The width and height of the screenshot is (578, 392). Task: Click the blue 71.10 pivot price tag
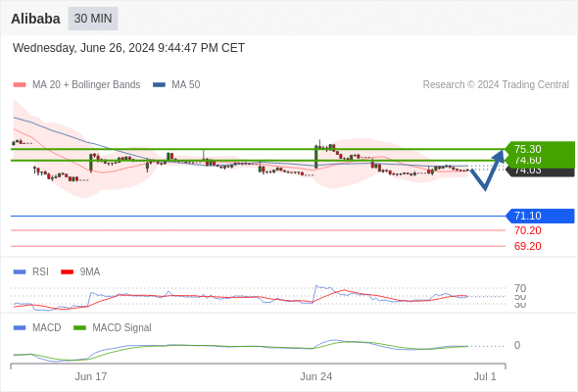pos(541,216)
